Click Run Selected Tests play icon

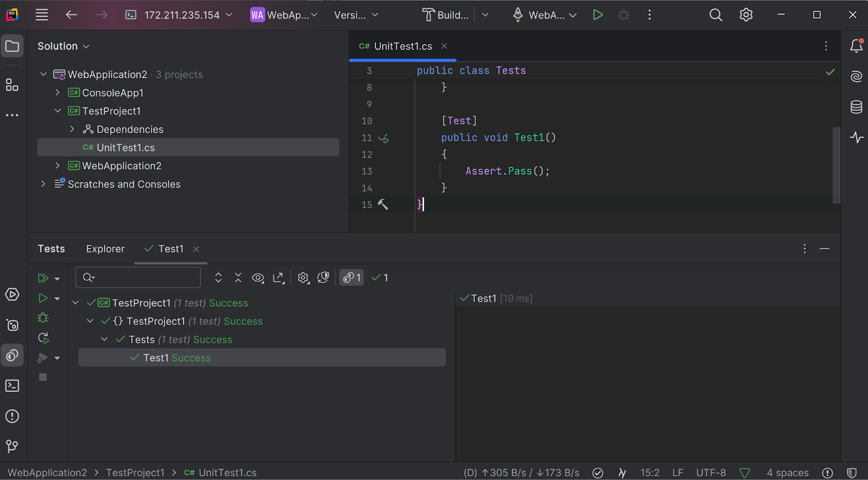click(43, 298)
